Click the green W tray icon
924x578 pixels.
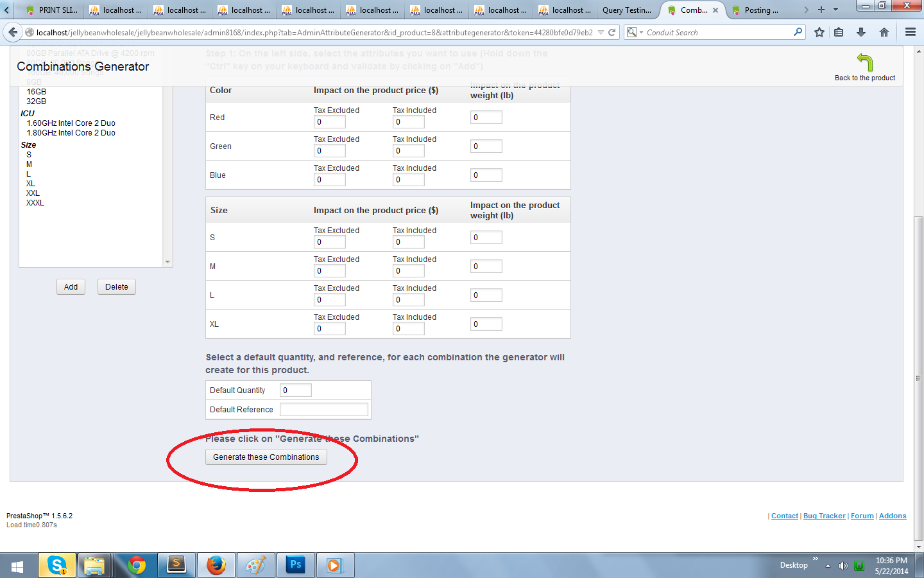pyautogui.click(x=859, y=566)
